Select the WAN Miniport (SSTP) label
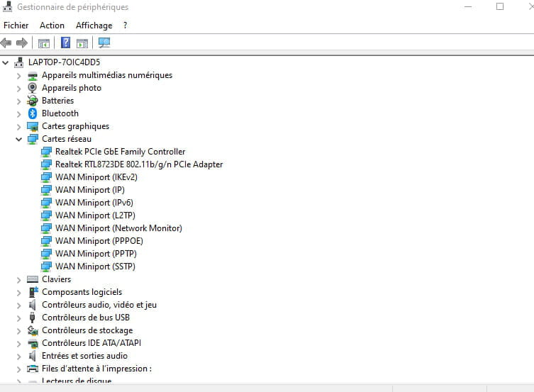Image resolution: width=534 pixels, height=392 pixels. pyautogui.click(x=95, y=267)
